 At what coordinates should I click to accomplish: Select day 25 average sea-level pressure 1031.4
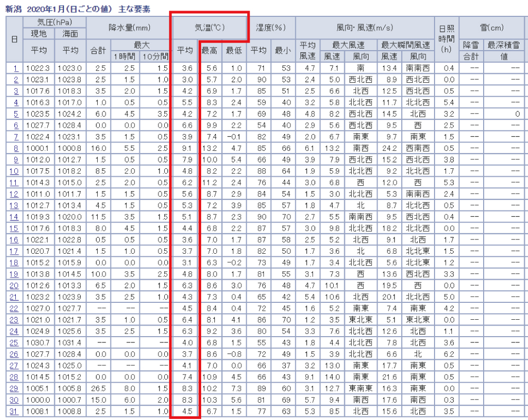pyautogui.click(x=70, y=343)
